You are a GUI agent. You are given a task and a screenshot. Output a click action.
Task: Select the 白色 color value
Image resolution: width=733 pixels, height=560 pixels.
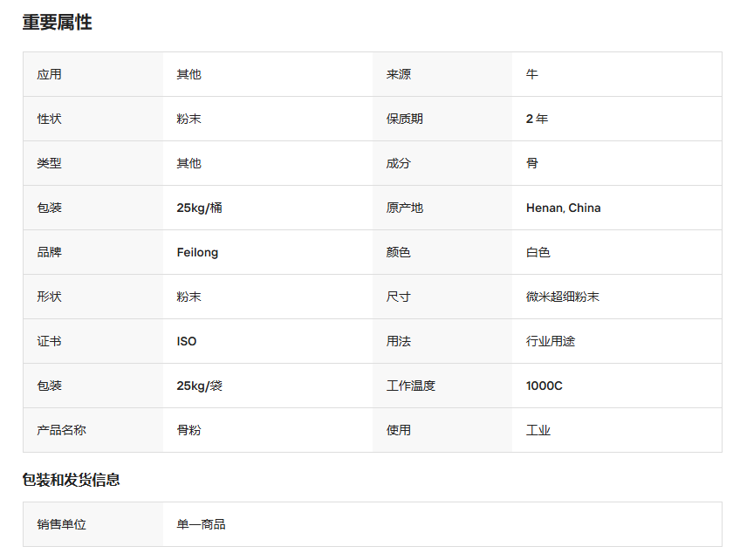pyautogui.click(x=538, y=252)
